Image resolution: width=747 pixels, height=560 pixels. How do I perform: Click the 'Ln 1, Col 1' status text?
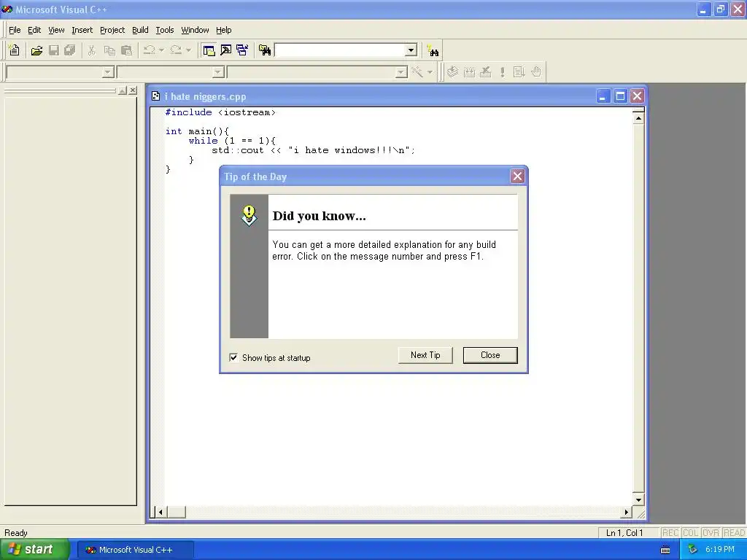click(x=624, y=533)
